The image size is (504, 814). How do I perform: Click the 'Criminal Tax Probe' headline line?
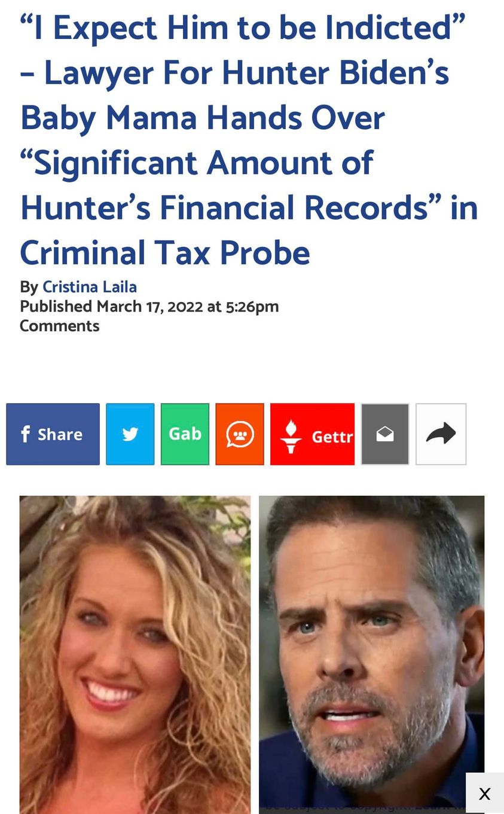point(165,252)
